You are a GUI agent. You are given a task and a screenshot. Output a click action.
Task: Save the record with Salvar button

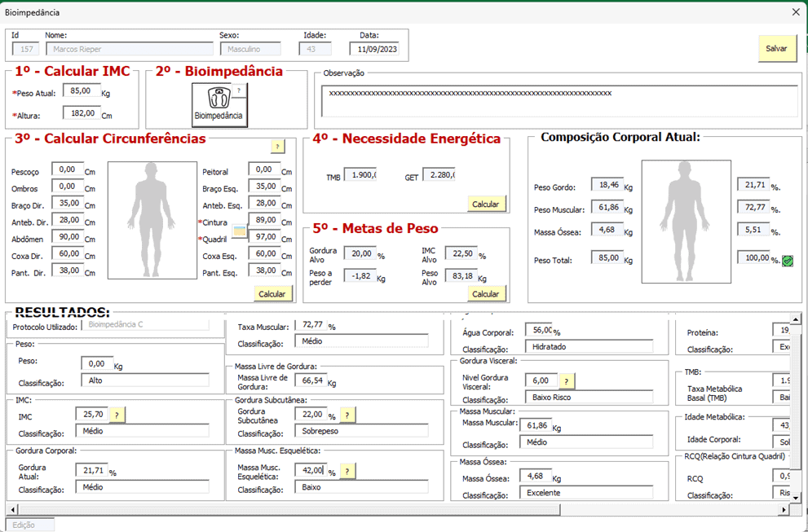click(776, 48)
